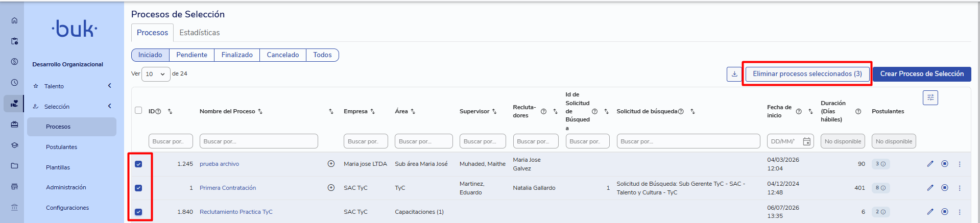The image size is (980, 223).
Task: Open three-dots menu for Reclutamiento Practica TyC
Action: tap(960, 212)
